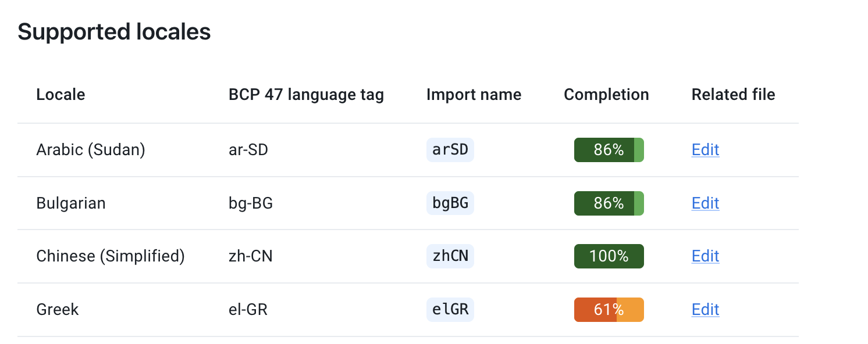Click the Edit link for Bulgarian

pos(705,203)
